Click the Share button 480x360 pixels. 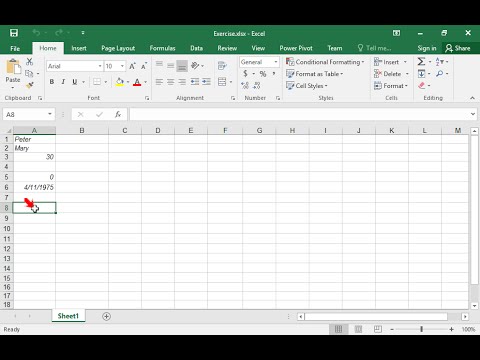tap(458, 48)
